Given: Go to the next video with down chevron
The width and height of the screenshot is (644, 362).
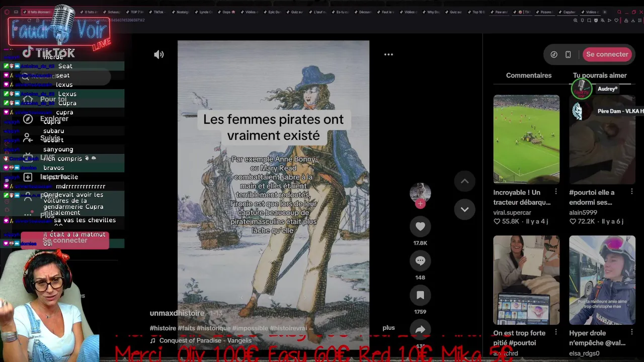Looking at the screenshot, I should tap(465, 209).
